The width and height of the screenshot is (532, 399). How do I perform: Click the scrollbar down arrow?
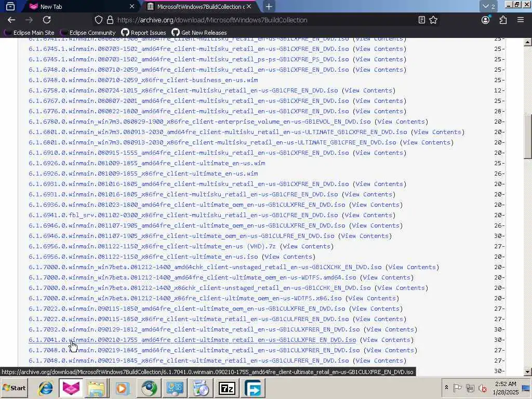527,372
